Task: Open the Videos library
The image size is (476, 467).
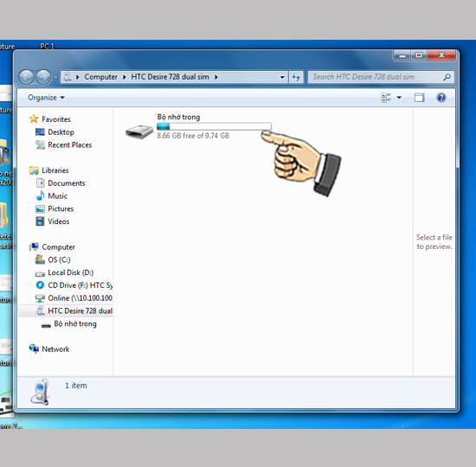Action: click(x=59, y=221)
